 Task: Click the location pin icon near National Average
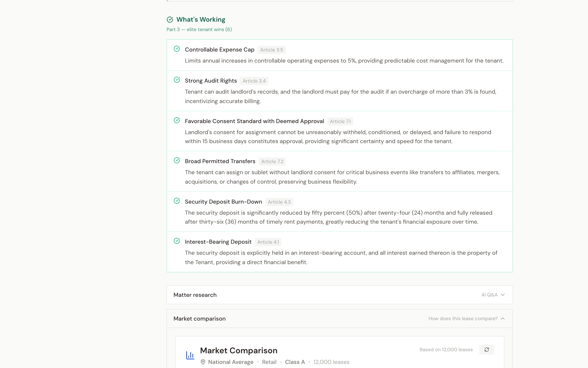click(x=203, y=362)
